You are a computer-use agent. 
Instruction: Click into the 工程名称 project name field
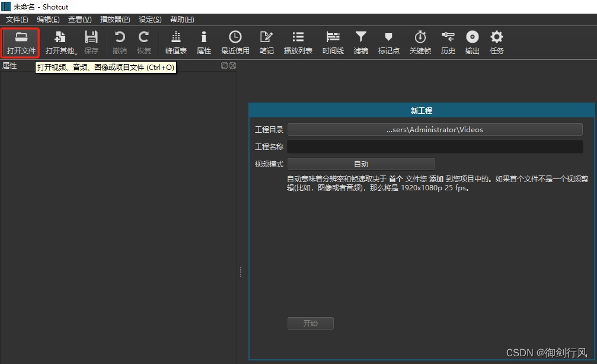click(x=435, y=146)
